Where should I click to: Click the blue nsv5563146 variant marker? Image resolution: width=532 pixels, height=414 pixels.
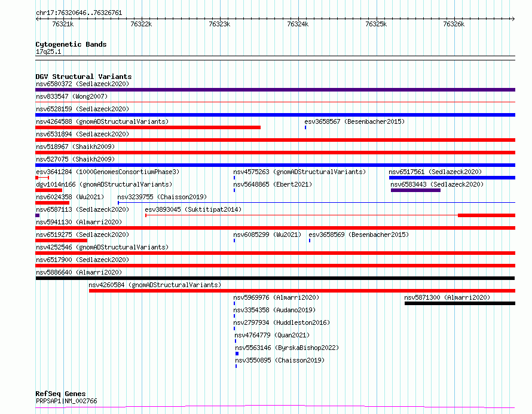237,354
